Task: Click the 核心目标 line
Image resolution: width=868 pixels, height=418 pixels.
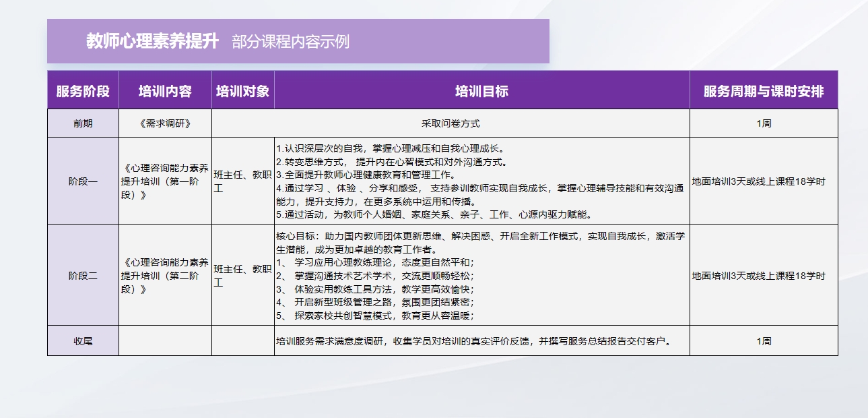Action: click(481, 242)
